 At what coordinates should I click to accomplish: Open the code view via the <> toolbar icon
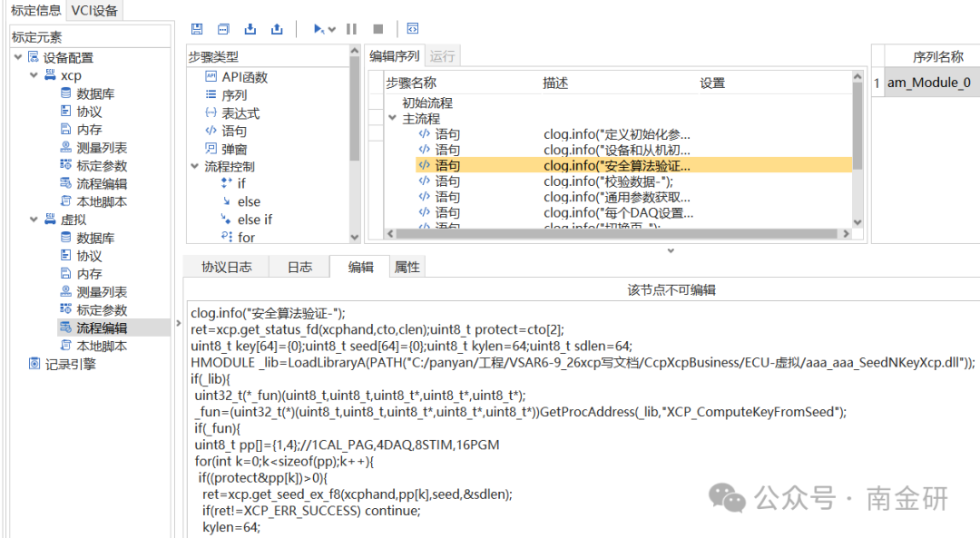[x=413, y=28]
